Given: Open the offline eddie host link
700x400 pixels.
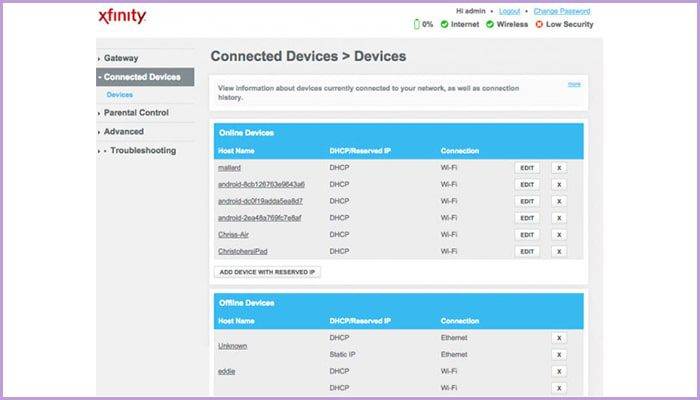Looking at the screenshot, I should tap(227, 371).
